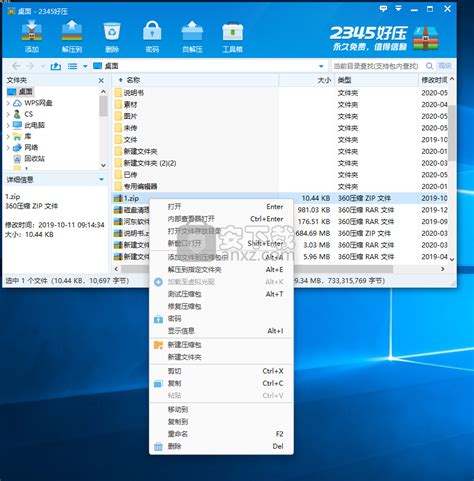Click the search magnifier icon
This screenshot has height=481, width=474.
click(430, 66)
